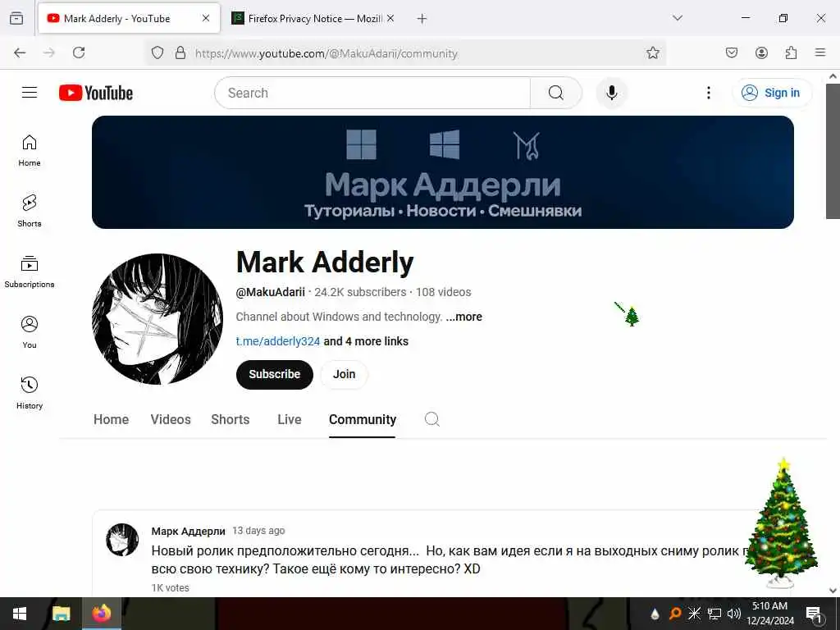Switch to the Videos tab

click(x=171, y=419)
